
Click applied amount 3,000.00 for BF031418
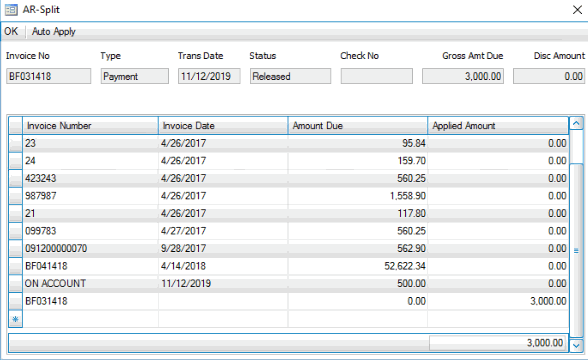point(498,301)
